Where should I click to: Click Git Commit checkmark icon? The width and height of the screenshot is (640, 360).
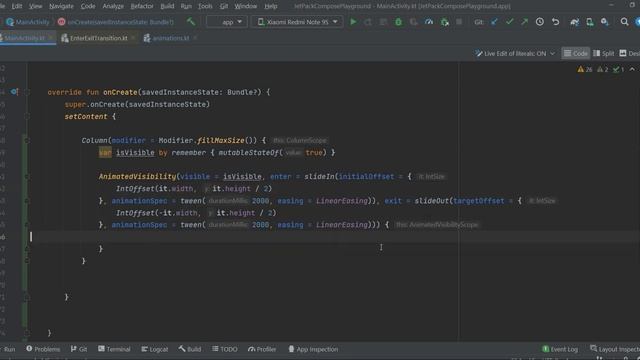(509, 22)
